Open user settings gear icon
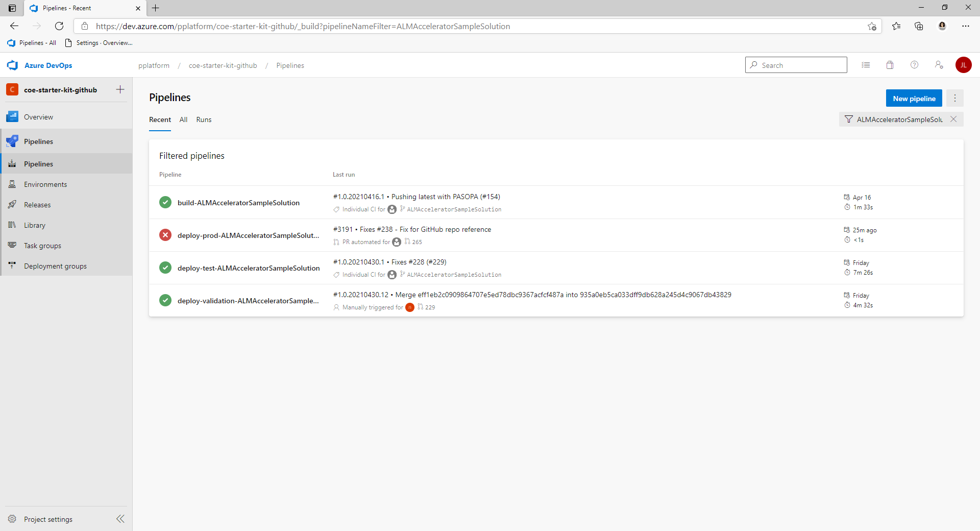This screenshot has width=980, height=531. [939, 65]
